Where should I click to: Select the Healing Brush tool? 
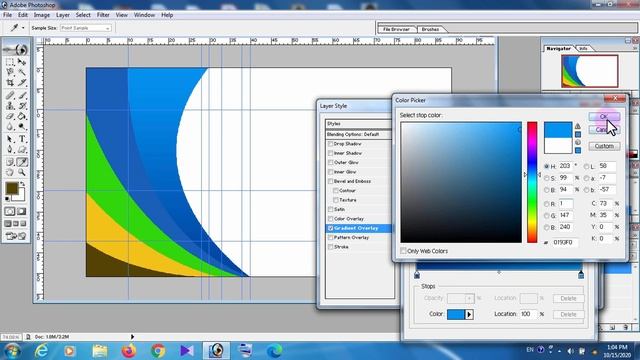10,96
